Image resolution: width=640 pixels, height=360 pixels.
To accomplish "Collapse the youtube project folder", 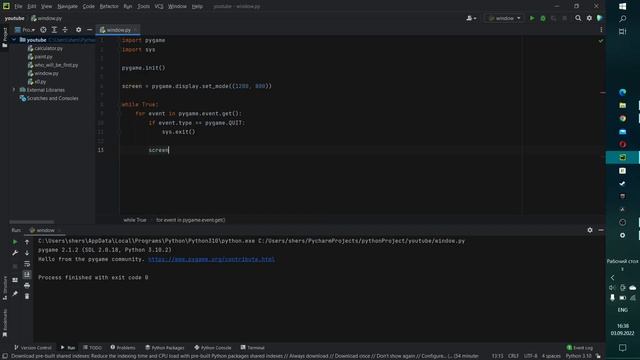I will pos(14,40).
